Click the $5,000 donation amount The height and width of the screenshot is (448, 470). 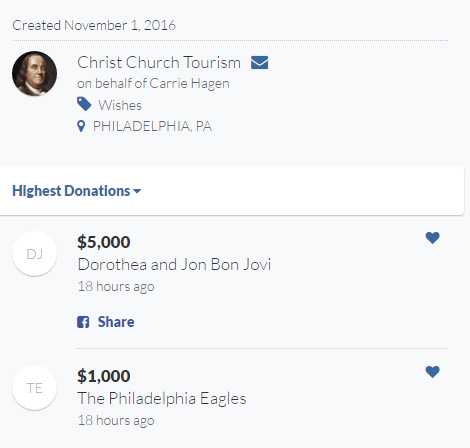pyautogui.click(x=104, y=242)
